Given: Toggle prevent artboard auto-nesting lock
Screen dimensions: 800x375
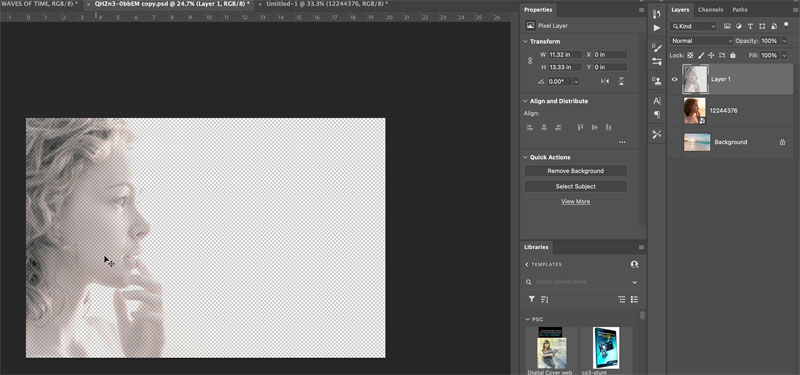Looking at the screenshot, I should point(722,55).
